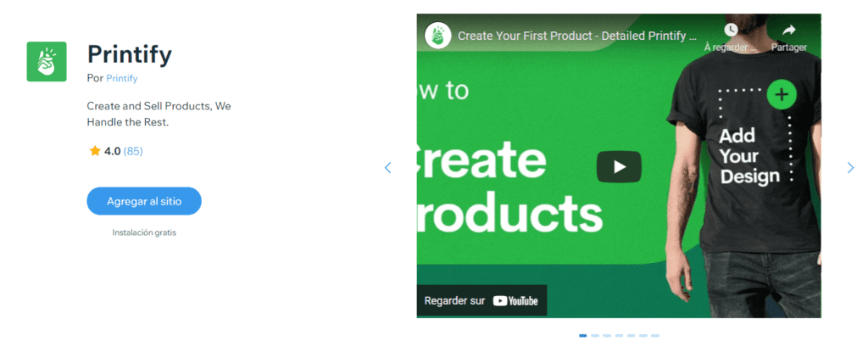Select the fifth carousel indicator dot

coord(631,336)
